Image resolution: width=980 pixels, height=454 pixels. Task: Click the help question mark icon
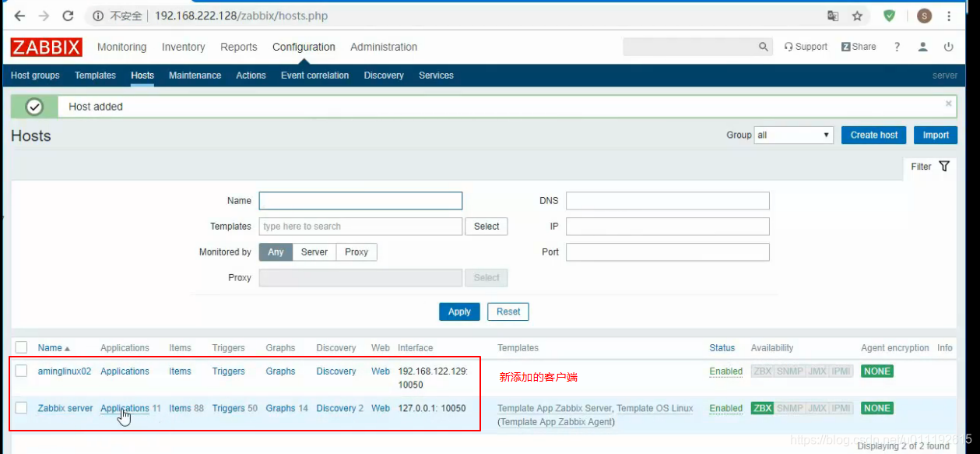[897, 47]
